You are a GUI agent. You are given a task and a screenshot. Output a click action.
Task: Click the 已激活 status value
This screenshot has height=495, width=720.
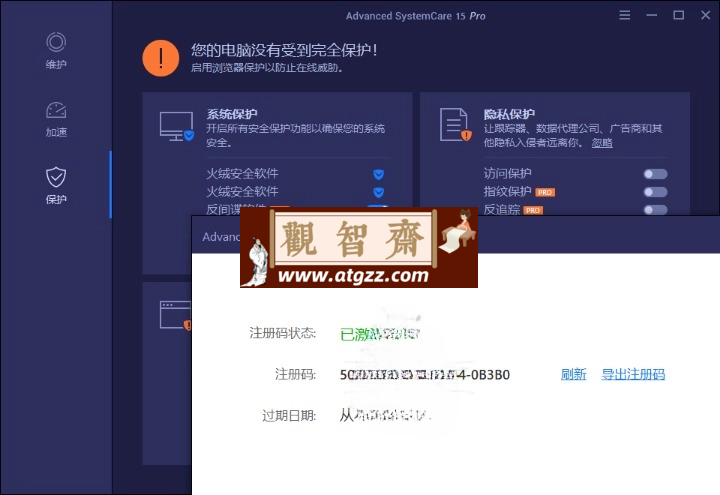click(x=380, y=334)
